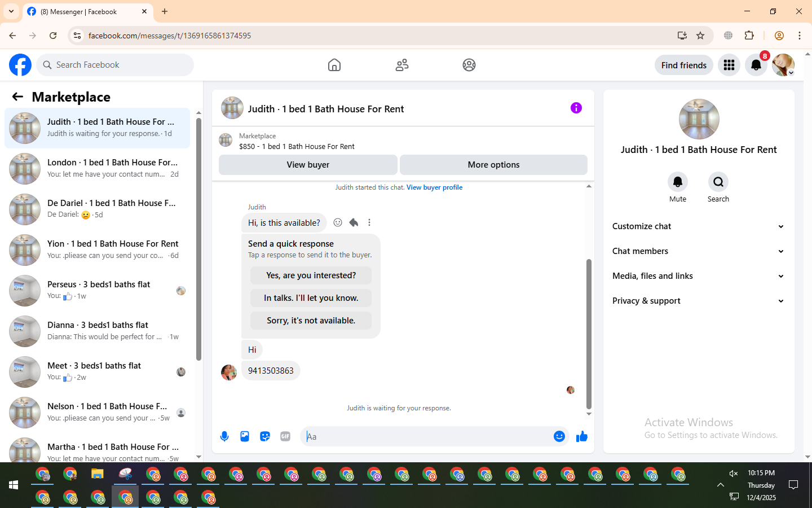The image size is (812, 508).
Task: Open more options for Judith's message
Action: [x=369, y=222]
